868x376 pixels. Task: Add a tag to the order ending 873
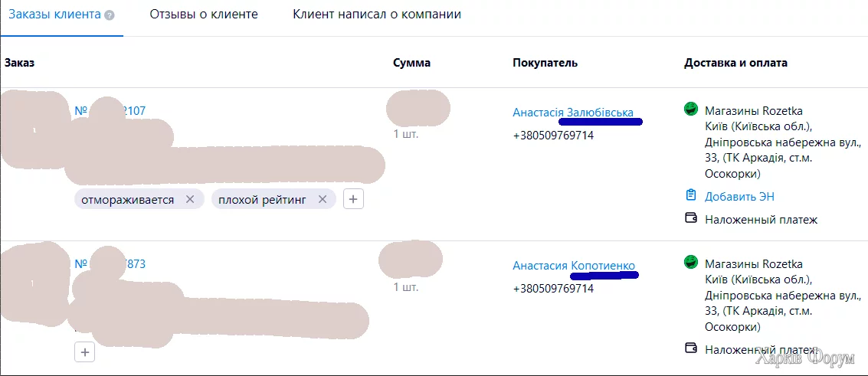point(85,352)
